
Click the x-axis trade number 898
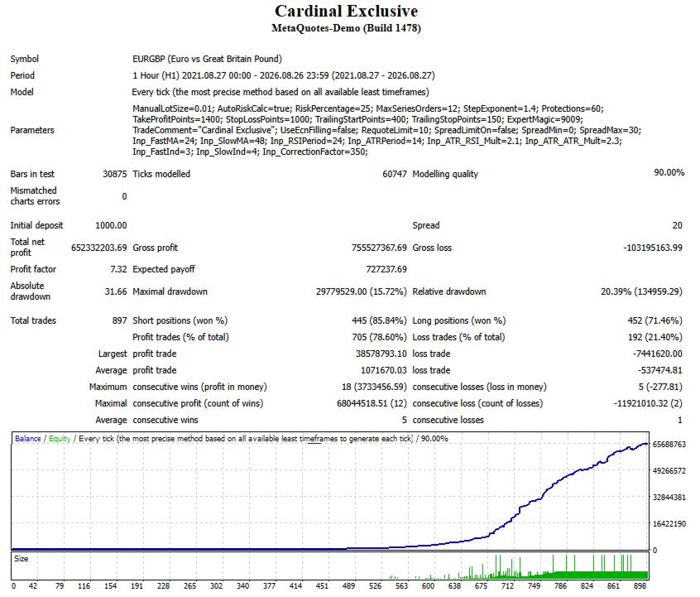(x=640, y=586)
